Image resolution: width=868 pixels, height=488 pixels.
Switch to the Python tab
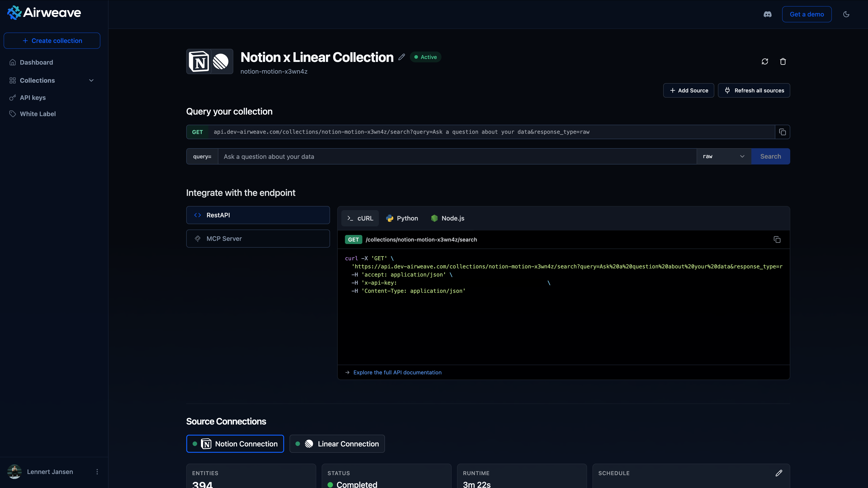[x=402, y=218]
